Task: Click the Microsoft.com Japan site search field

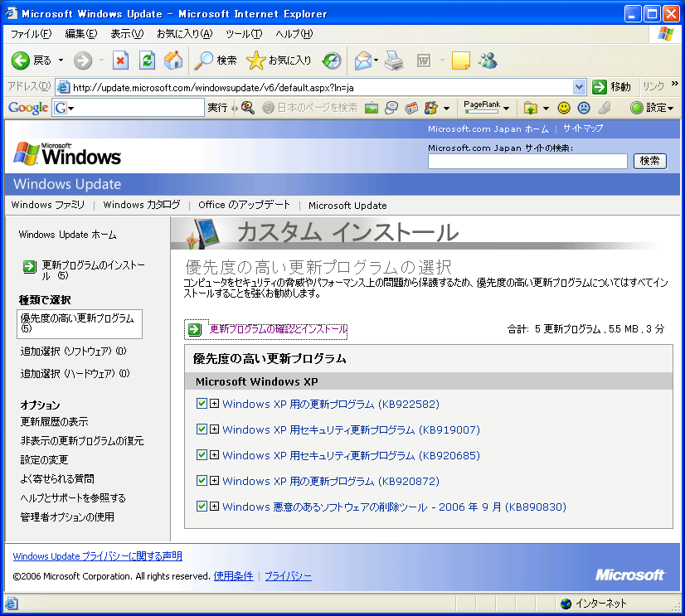Action: coord(527,161)
